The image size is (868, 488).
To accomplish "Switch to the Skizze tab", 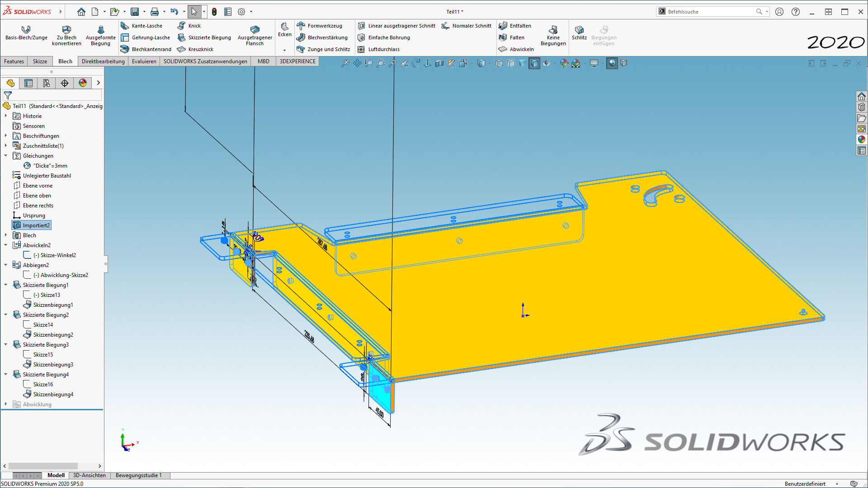I will point(40,61).
